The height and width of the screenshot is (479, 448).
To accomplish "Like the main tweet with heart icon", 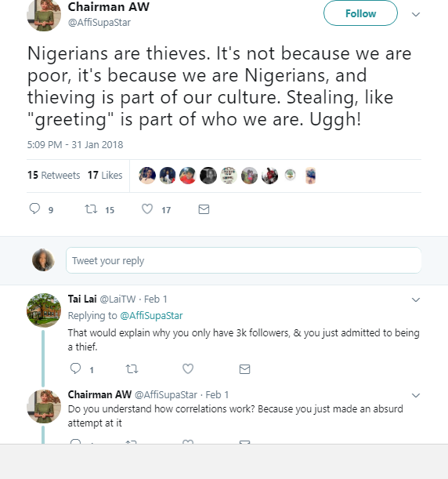I will click(x=147, y=209).
